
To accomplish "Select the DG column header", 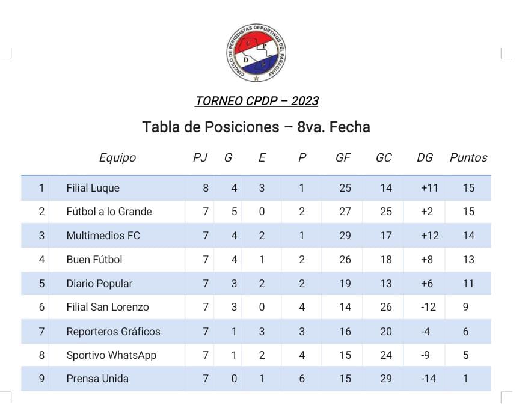I will pos(425,157).
